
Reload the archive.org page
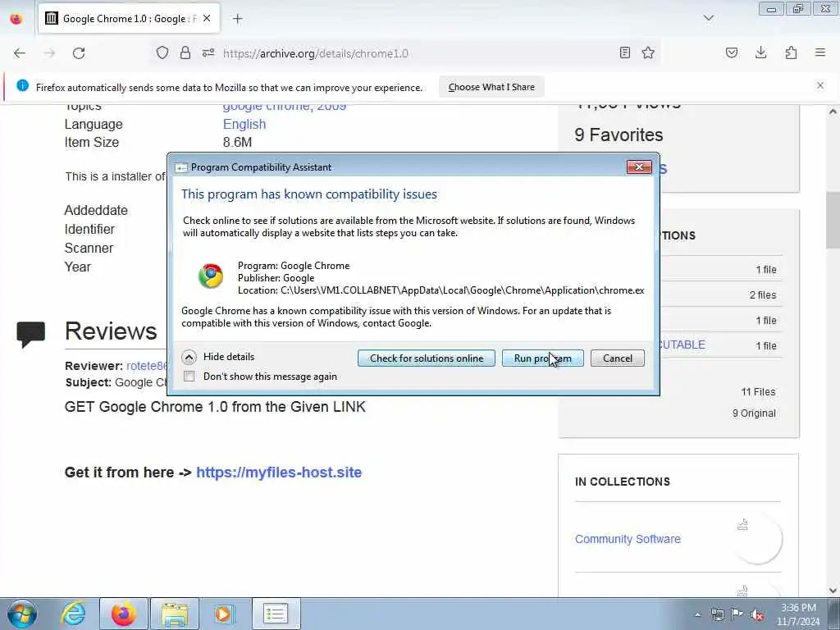[x=79, y=53]
